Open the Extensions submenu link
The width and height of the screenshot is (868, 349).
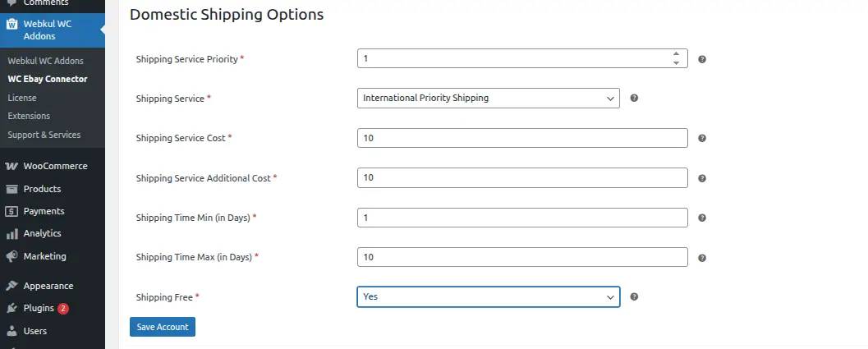[x=29, y=116]
